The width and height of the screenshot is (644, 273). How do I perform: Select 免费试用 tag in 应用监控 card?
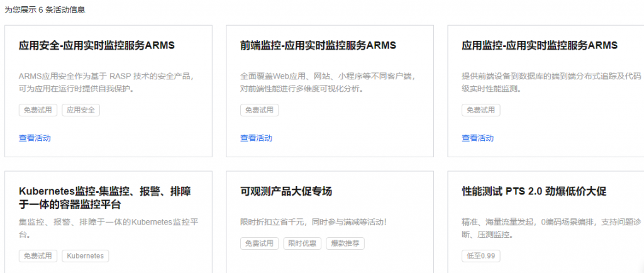pos(481,110)
